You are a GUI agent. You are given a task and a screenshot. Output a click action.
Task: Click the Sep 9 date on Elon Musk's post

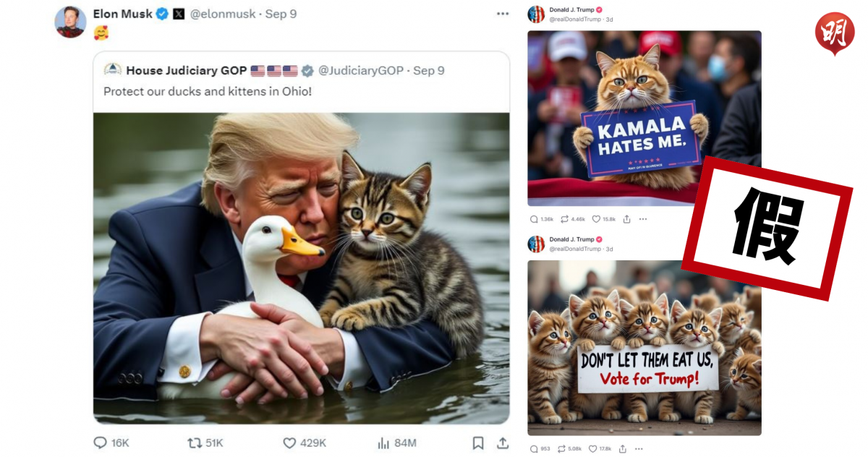click(281, 14)
